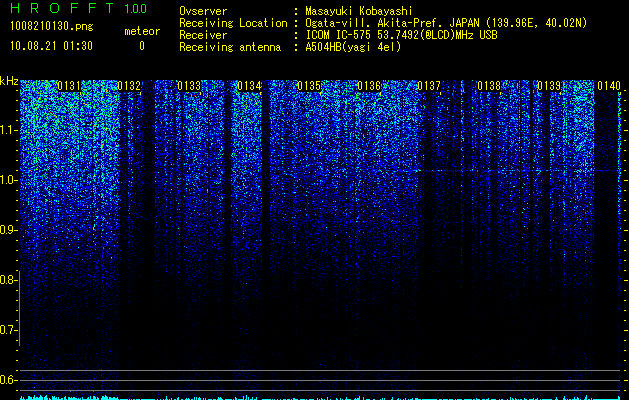The height and width of the screenshot is (400, 629).
Task: Click time marker 0138
Action: 489,86
